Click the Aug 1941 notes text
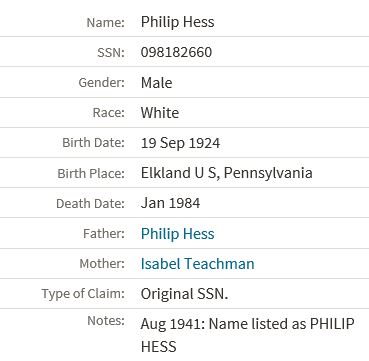Image resolution: width=369 pixels, height=361 pixels. [x=247, y=335]
